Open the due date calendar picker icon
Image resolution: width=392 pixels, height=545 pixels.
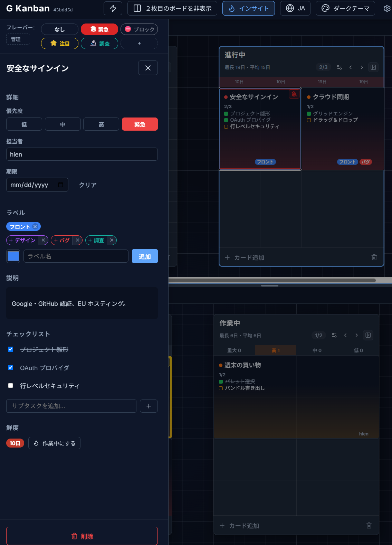pyautogui.click(x=61, y=185)
